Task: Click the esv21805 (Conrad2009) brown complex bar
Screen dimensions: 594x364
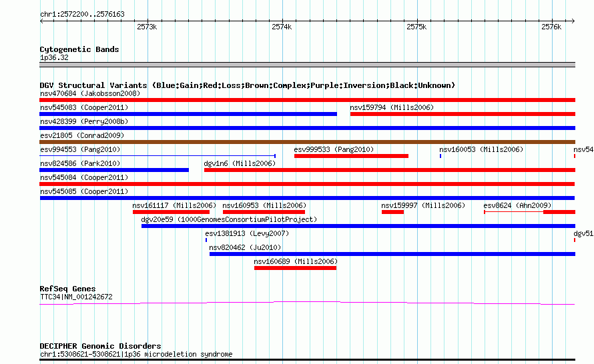Action: click(307, 142)
